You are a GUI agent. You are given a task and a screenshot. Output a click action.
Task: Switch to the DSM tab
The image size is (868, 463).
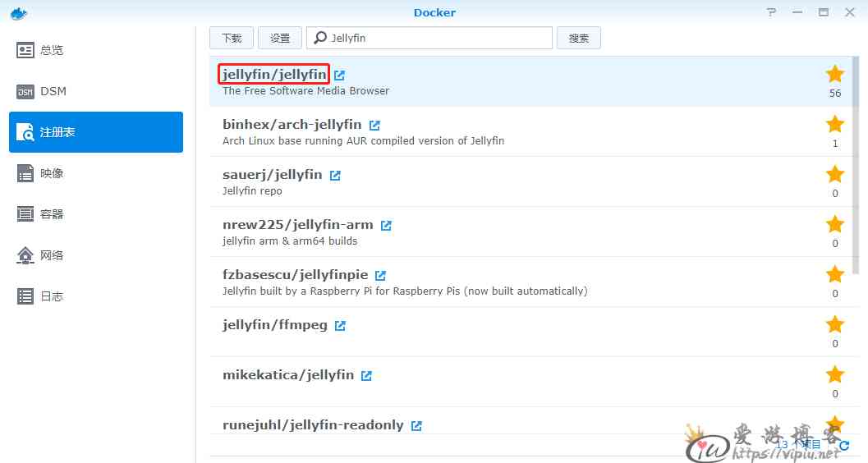pos(96,91)
